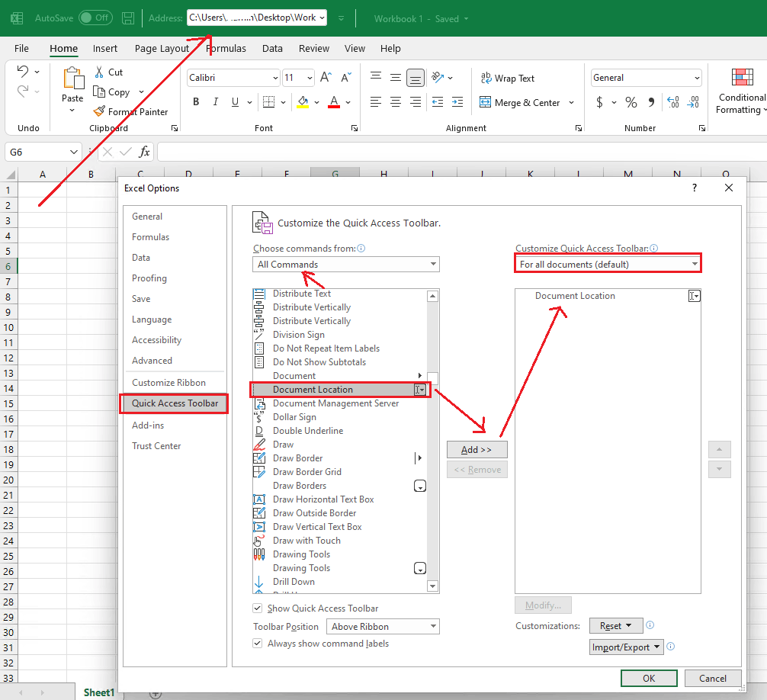The width and height of the screenshot is (767, 700).
Task: Click Merge & Center button
Action: pos(519,103)
